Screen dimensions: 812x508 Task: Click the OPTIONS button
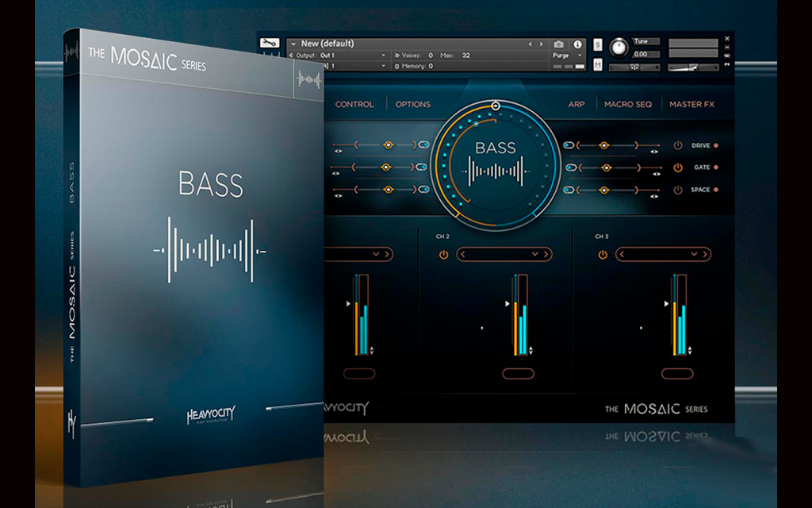click(x=412, y=104)
